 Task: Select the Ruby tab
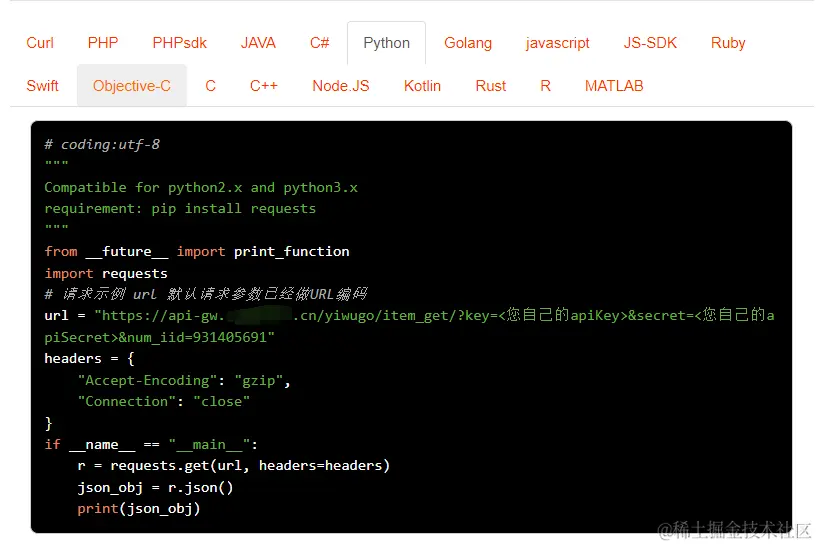click(728, 43)
